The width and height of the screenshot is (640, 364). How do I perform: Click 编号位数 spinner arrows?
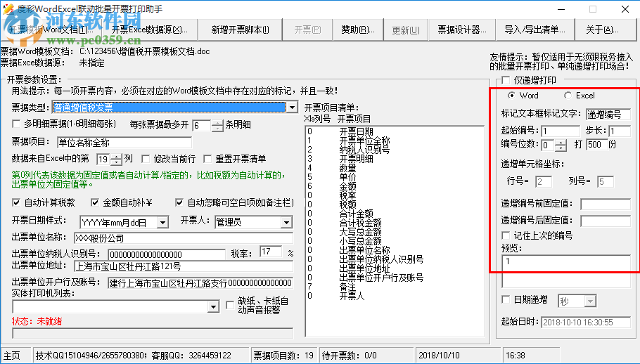[561, 145]
